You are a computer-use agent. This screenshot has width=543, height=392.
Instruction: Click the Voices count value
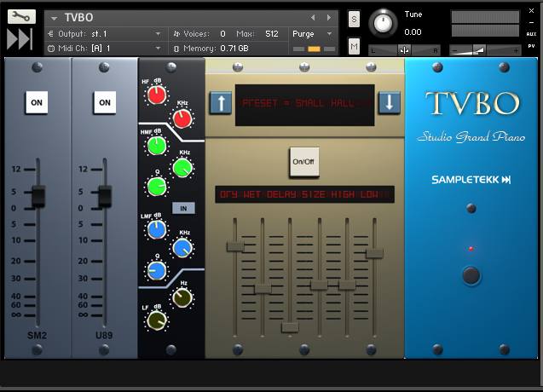222,34
